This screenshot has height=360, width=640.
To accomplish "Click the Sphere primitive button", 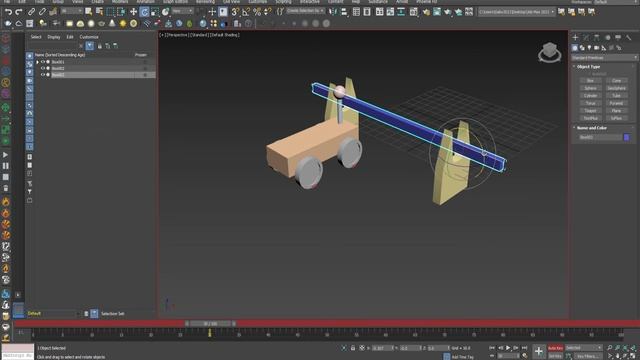I will [x=590, y=88].
